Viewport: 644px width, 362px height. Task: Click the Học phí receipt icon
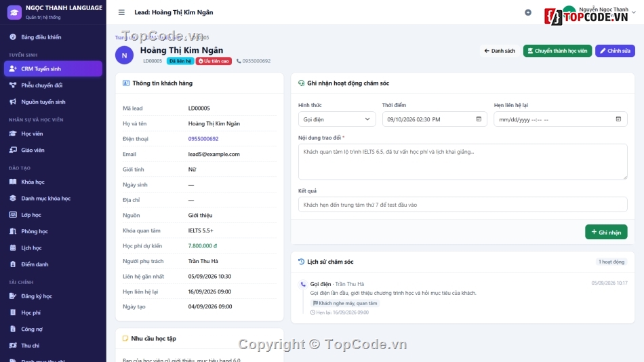coord(13,313)
